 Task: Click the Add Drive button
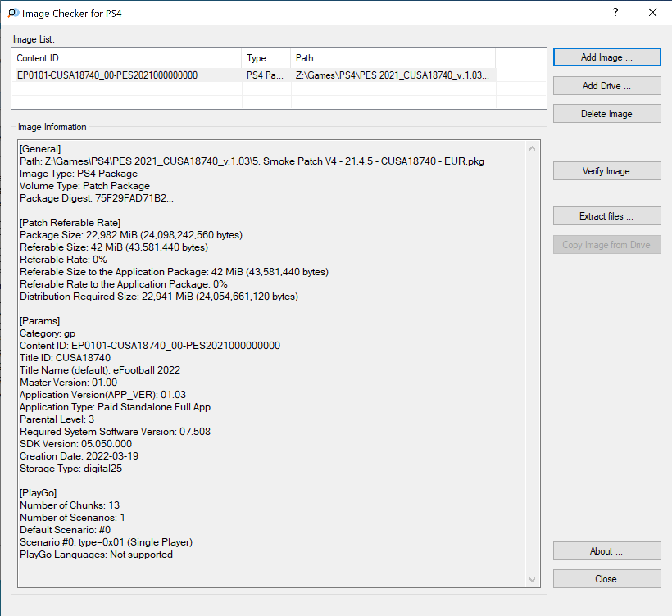click(606, 86)
